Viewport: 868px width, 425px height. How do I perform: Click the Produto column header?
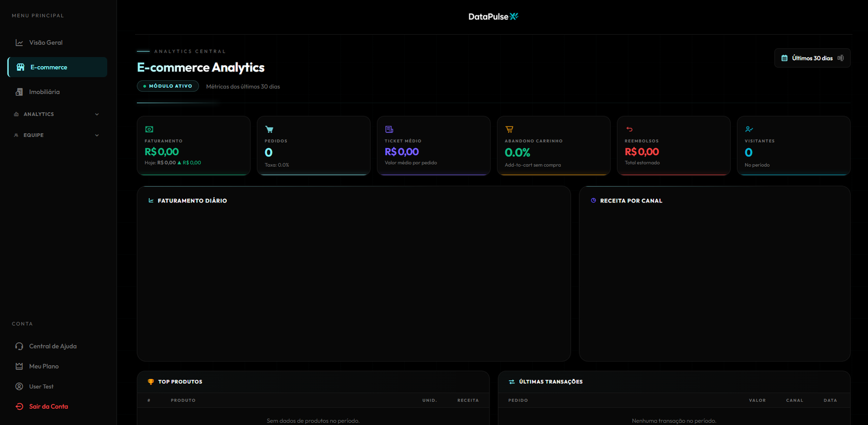(183, 401)
